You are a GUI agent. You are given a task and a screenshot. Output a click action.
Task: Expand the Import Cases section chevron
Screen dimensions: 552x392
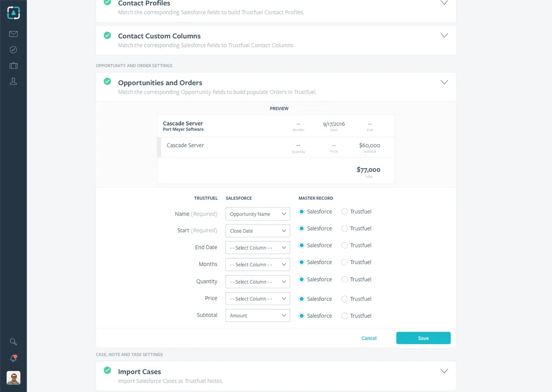click(444, 371)
